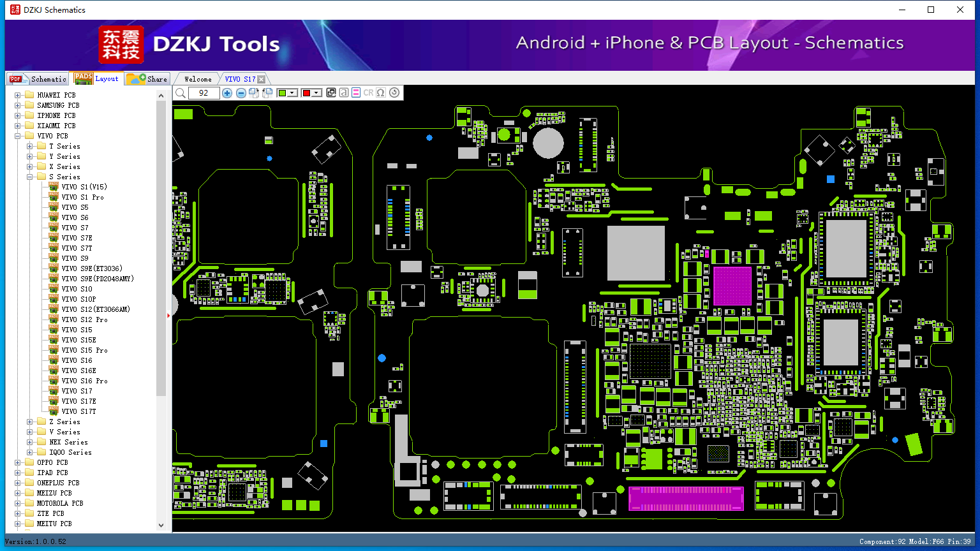The width and height of the screenshot is (980, 551).
Task: Expand the IPHONE PCB tree node
Action: click(x=18, y=115)
